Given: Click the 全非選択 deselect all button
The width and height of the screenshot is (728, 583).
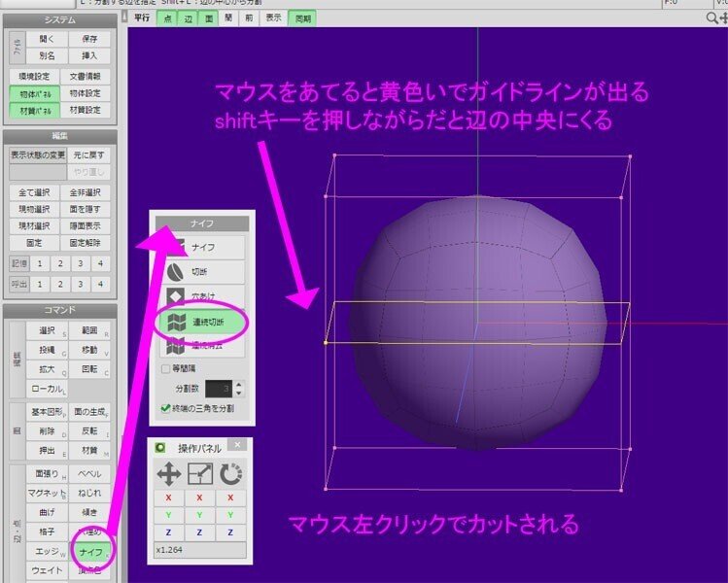Looking at the screenshot, I should (x=86, y=192).
